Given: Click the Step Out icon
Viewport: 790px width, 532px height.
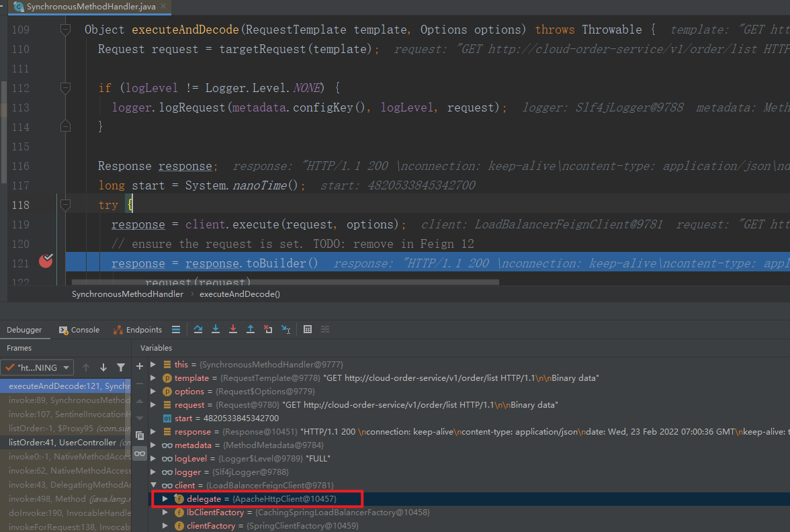Looking at the screenshot, I should (x=251, y=329).
